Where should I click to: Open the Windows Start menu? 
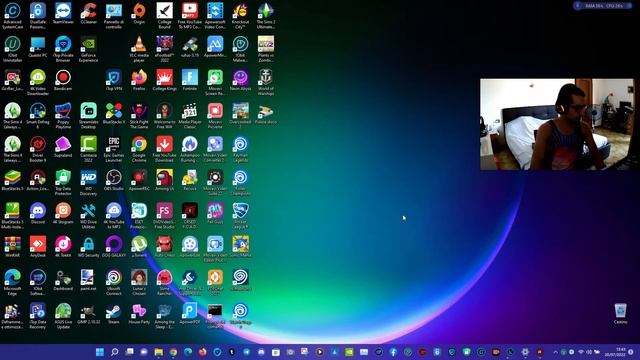click(100, 352)
